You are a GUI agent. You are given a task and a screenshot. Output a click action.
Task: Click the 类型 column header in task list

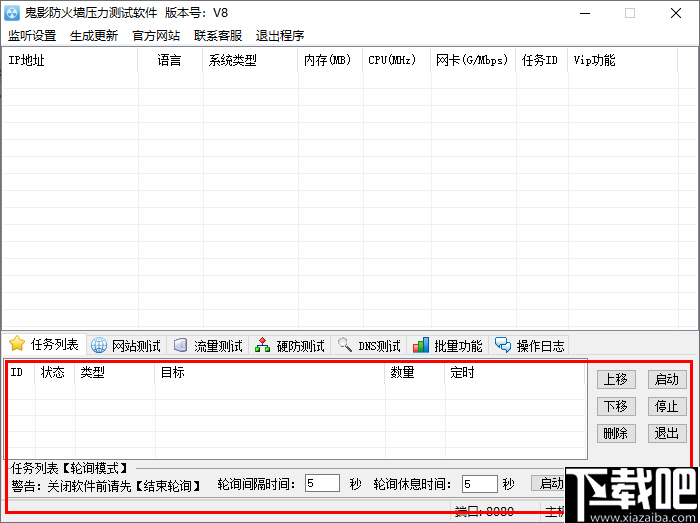coord(115,373)
